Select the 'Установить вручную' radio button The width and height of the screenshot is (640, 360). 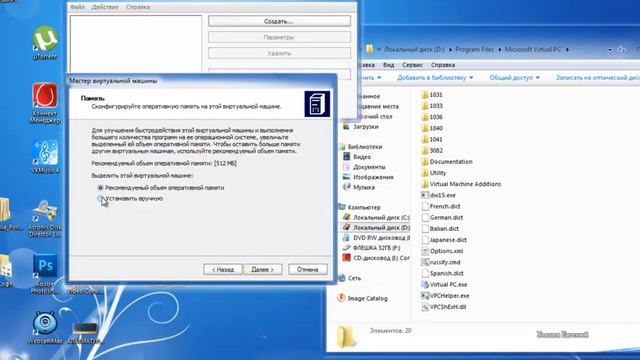pos(100,198)
